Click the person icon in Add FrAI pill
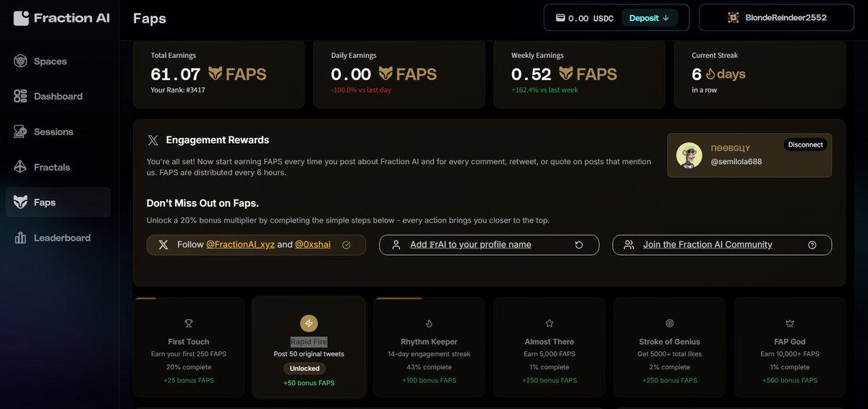 (x=396, y=245)
